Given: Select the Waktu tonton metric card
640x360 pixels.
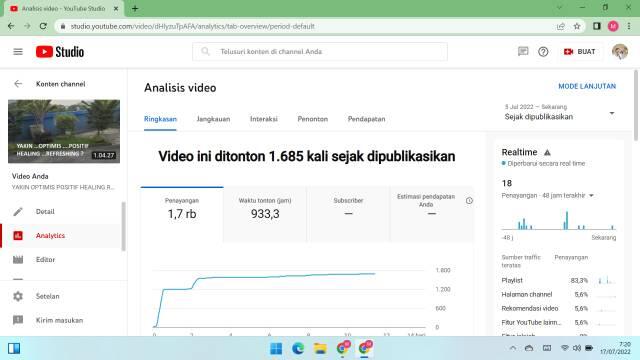Looking at the screenshot, I should 265,214.
